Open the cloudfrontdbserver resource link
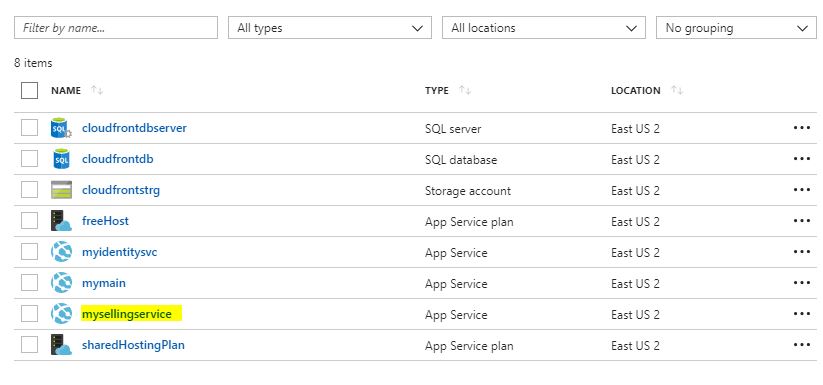 pos(134,127)
